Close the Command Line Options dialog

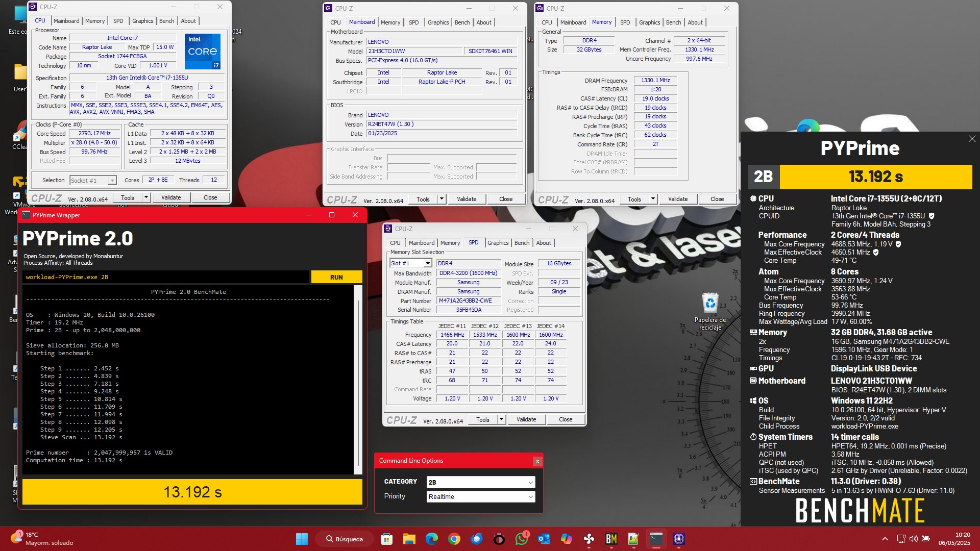537,461
